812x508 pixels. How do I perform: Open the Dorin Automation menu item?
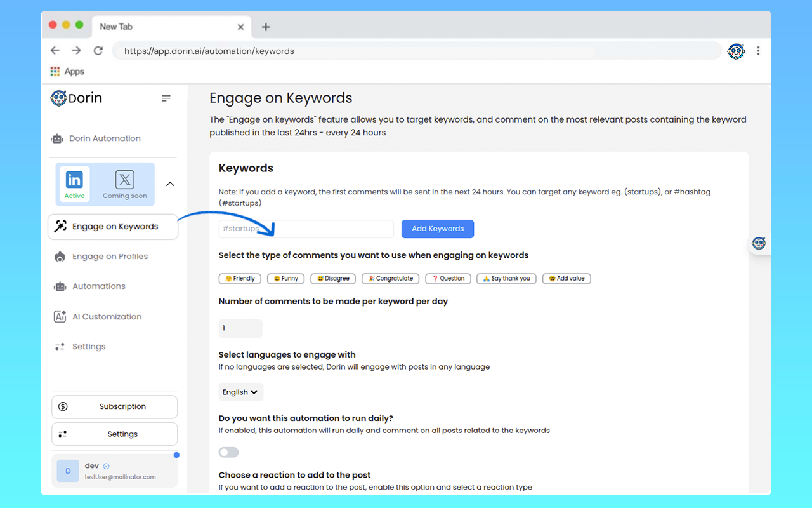coord(96,138)
